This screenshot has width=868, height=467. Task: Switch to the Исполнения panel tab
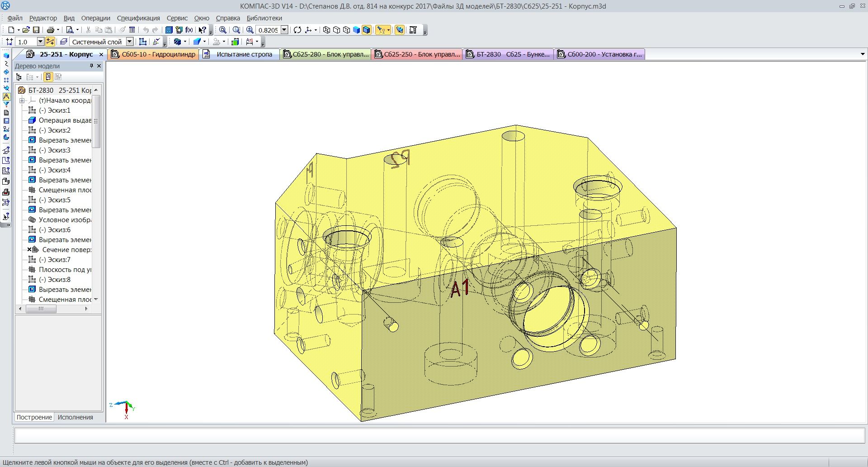pyautogui.click(x=75, y=417)
